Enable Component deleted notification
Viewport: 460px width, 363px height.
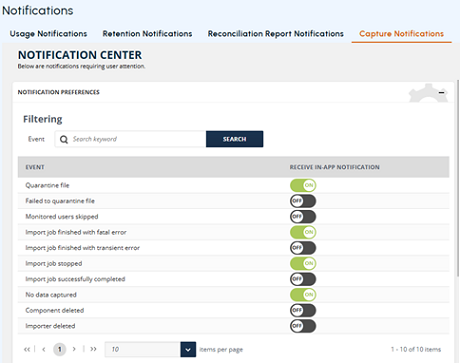(x=303, y=311)
